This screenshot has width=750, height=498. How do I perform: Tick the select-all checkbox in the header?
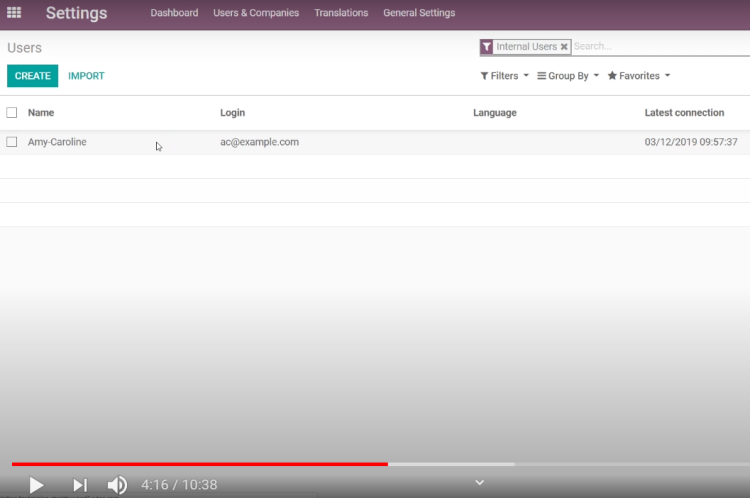pyautogui.click(x=11, y=112)
